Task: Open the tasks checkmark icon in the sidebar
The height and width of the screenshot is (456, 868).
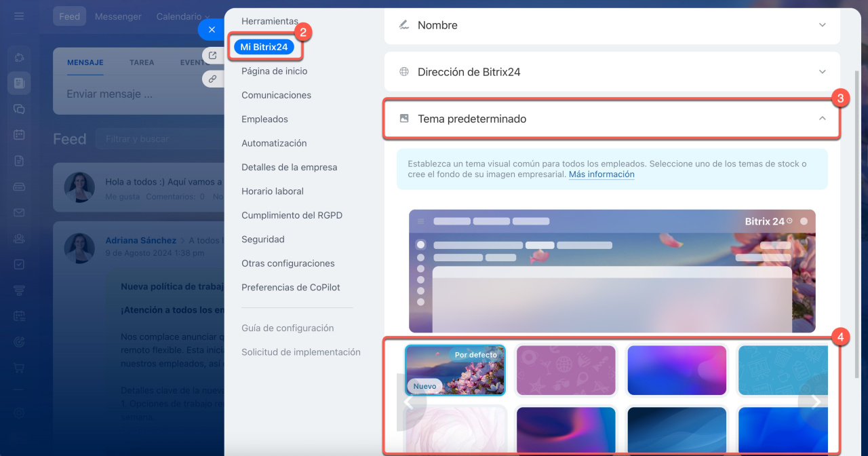Action: tap(19, 264)
